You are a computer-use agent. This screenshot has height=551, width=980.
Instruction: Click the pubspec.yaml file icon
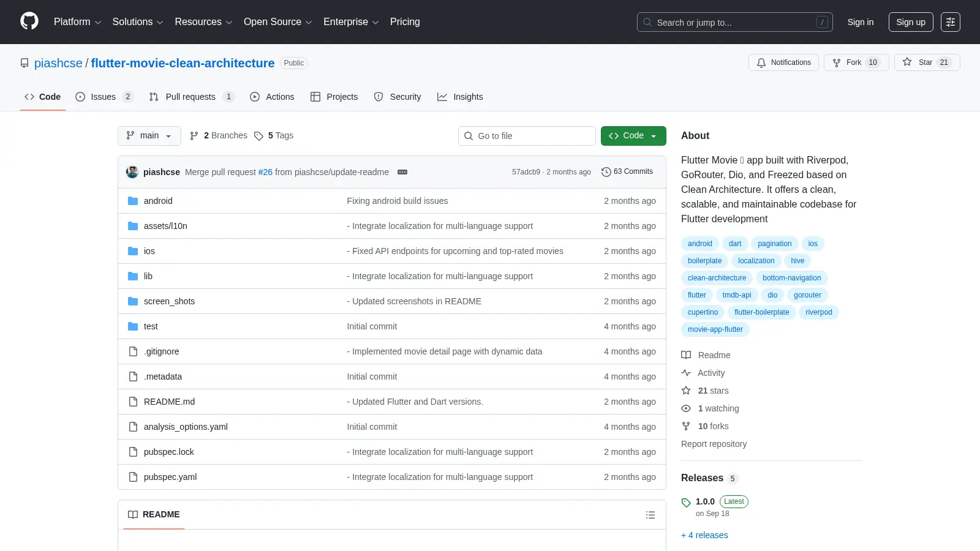click(x=133, y=477)
